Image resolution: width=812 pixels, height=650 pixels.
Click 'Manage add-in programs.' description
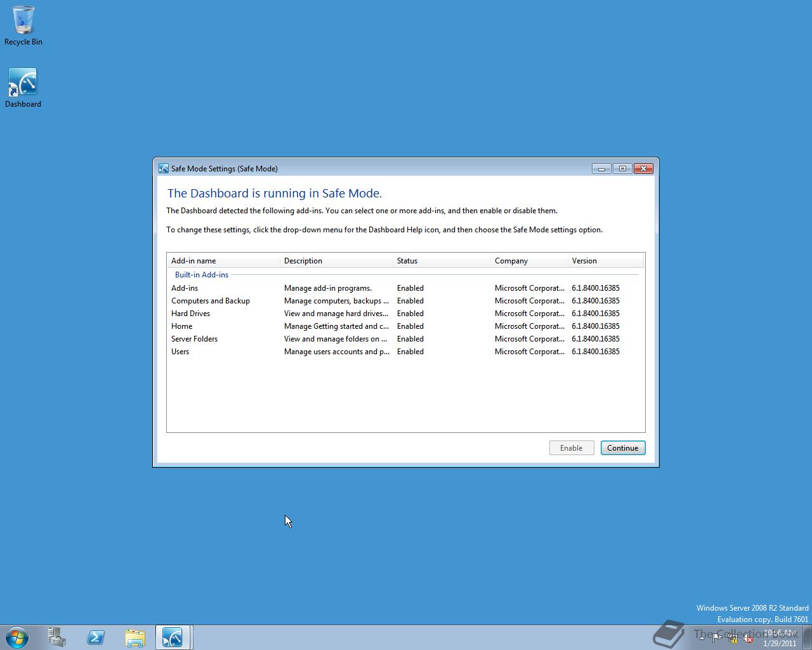tap(328, 288)
